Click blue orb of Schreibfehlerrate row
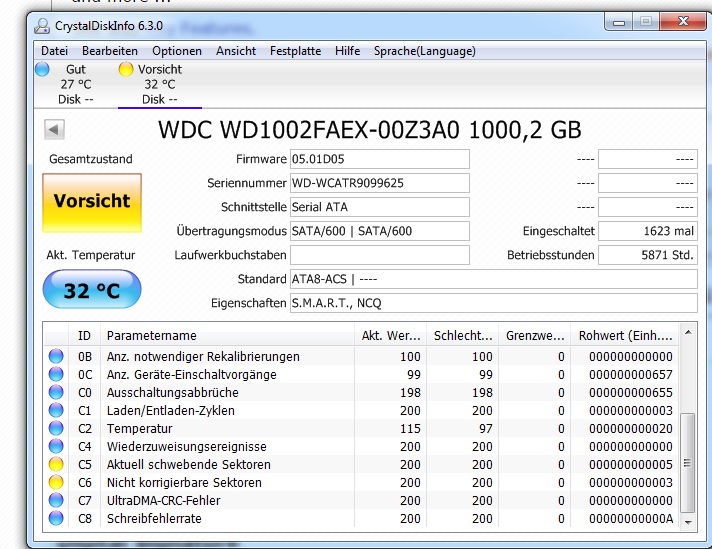Viewport: 712px width, 549px height. pyautogui.click(x=56, y=518)
